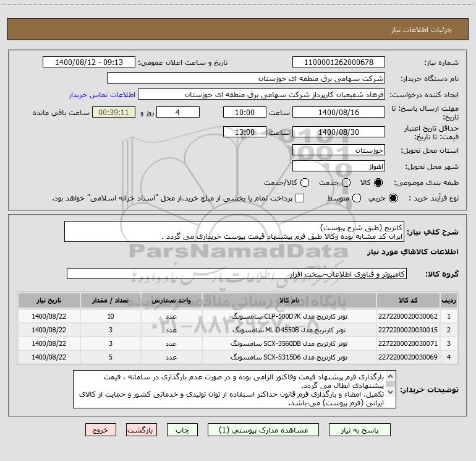Click the buyer organization name field
Viewport: 476px width, 461px height.
(x=246, y=78)
